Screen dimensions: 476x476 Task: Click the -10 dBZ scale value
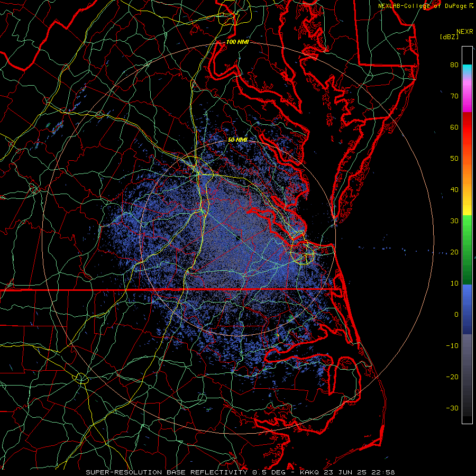[x=452, y=346]
